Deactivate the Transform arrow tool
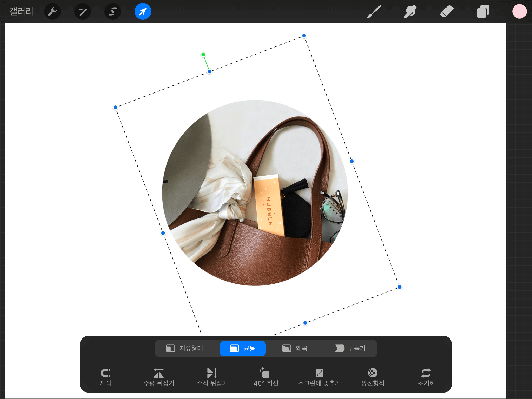This screenshot has width=532, height=399. 143,11
